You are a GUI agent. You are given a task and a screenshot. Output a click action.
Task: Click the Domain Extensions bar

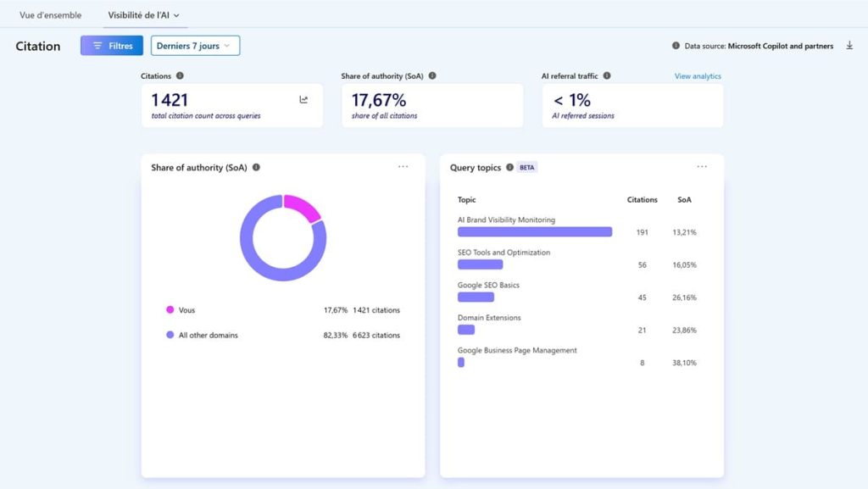(x=466, y=330)
